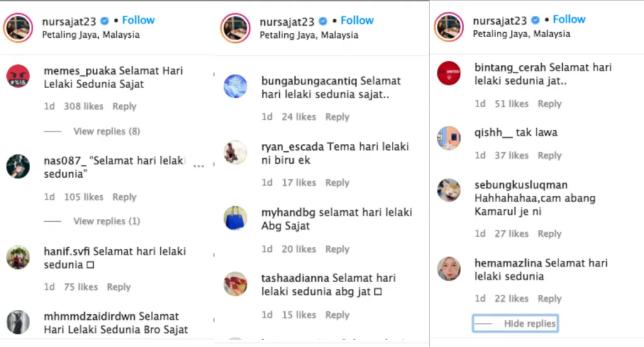
Task: Open bungabungacantiq profile avatar
Action: pos(235,86)
